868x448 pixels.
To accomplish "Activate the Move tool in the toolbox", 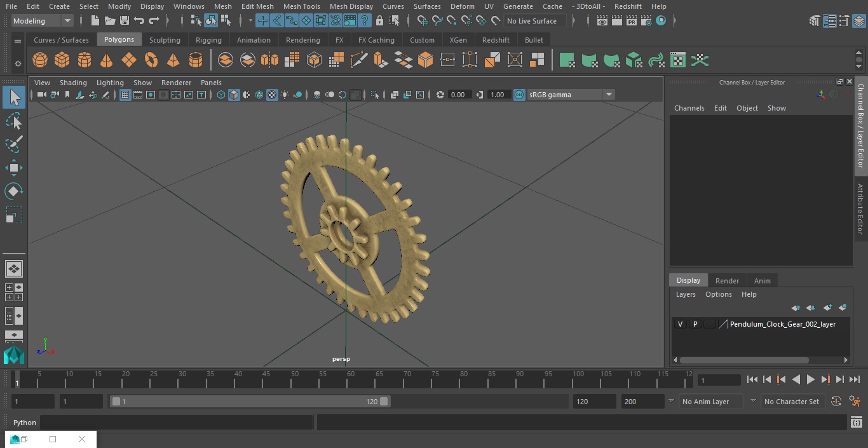I will click(14, 168).
